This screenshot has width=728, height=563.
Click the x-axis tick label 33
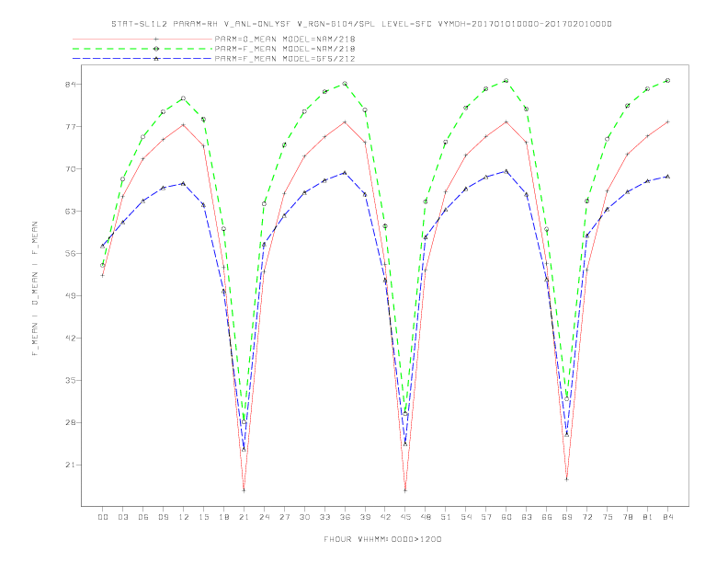(325, 517)
